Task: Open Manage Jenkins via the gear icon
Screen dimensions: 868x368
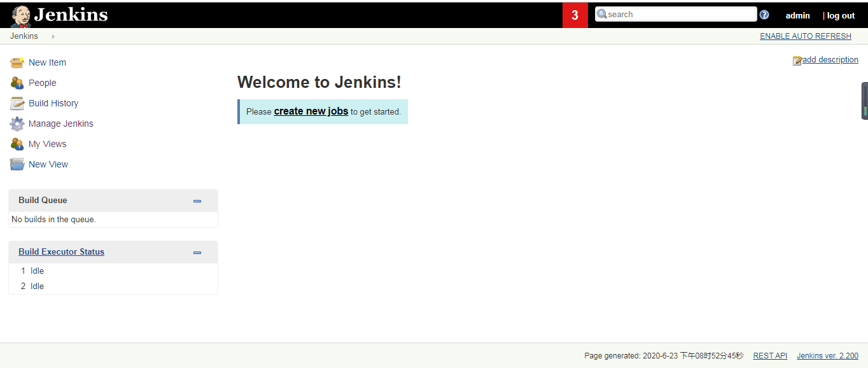Action: coord(17,123)
